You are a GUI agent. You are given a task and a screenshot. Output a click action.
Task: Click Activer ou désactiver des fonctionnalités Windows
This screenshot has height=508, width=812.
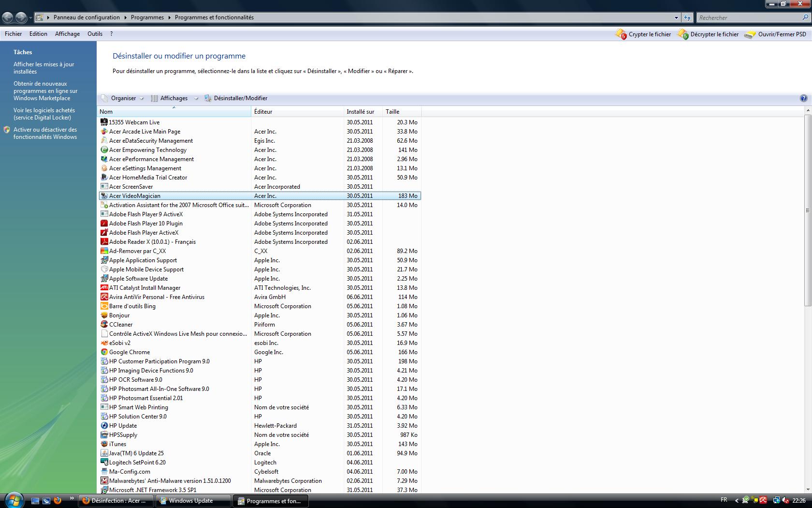click(45, 133)
